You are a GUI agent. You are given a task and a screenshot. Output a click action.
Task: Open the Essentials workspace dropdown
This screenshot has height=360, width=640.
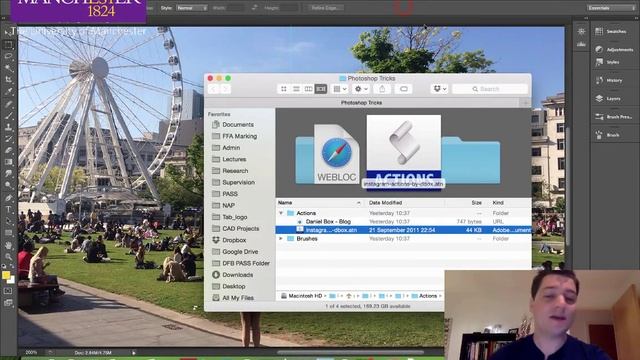click(611, 8)
